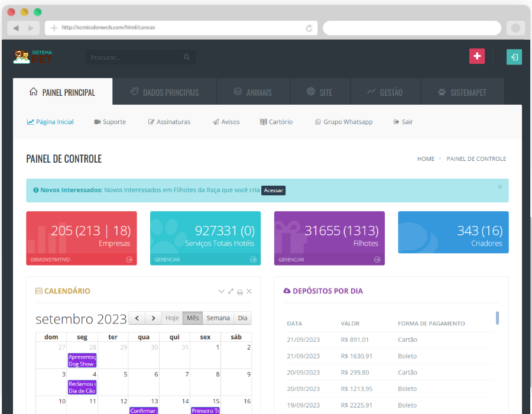Reload page with browser refresh icon
This screenshot has width=532, height=414.
pos(309,28)
